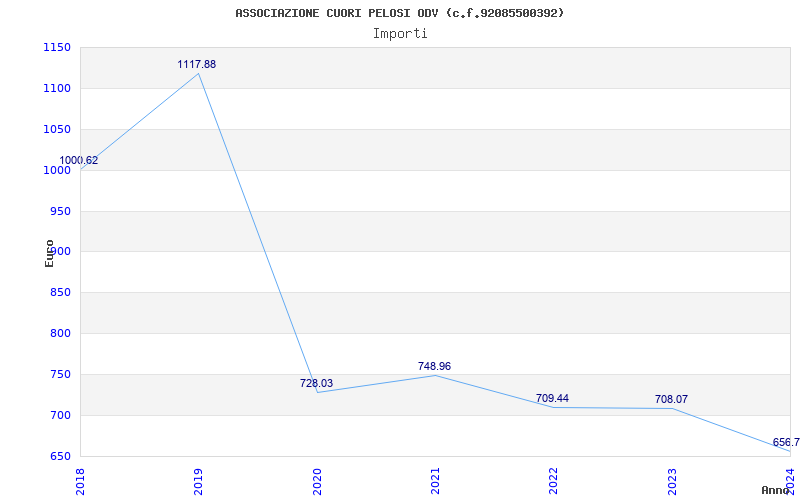This screenshot has height=500, width=800.
Task: Click the 709.44 data point label
Action: pos(552,398)
